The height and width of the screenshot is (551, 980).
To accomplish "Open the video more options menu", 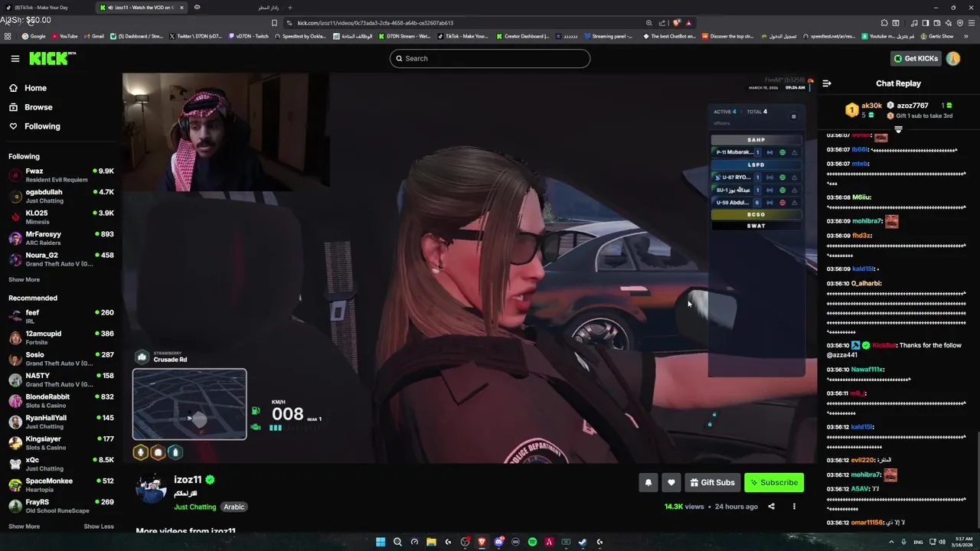I will coord(794,507).
